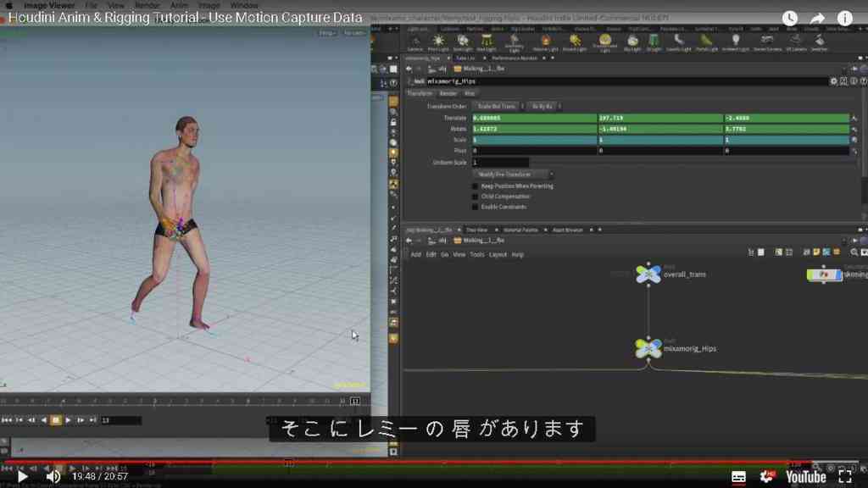Image resolution: width=868 pixels, height=488 pixels.
Task: Open the Layout menu in network editor
Action: (x=498, y=254)
